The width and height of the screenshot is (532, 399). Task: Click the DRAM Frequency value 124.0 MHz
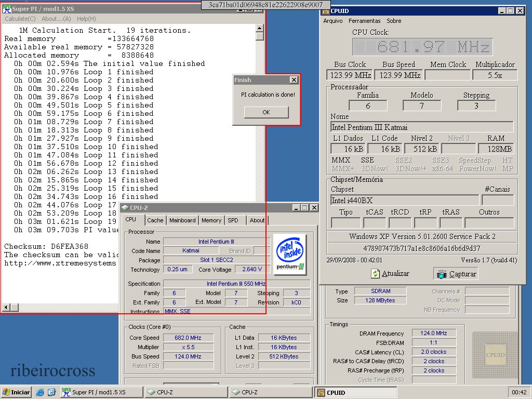pos(434,333)
